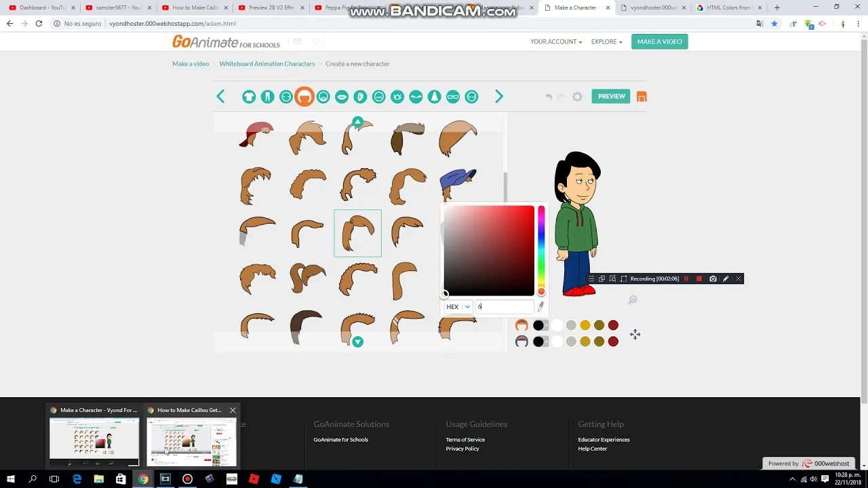This screenshot has height=488, width=868.
Task: Open the HEX color format dropdown
Action: click(458, 307)
